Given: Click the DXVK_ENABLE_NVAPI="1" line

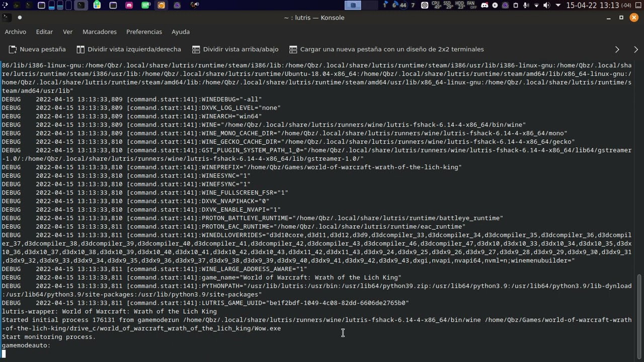Looking at the screenshot, I should (x=141, y=210).
